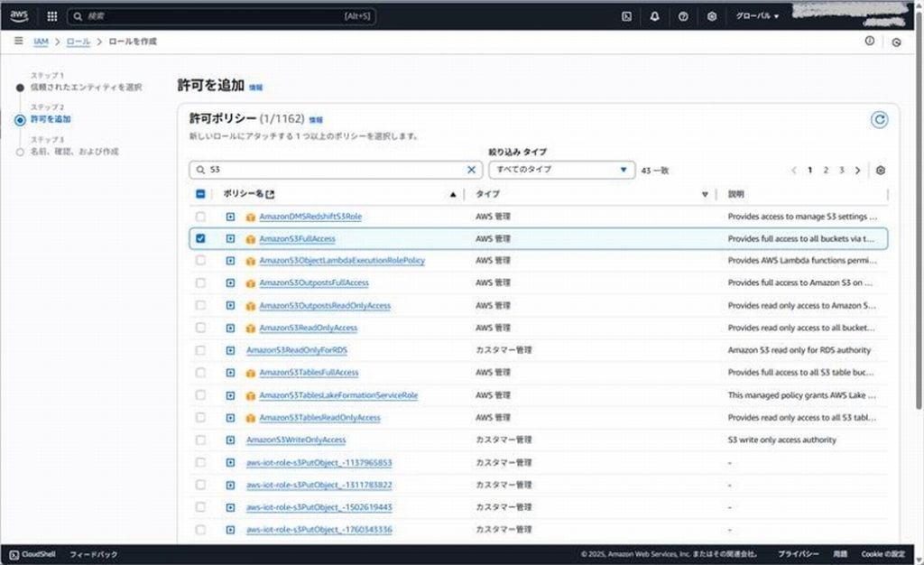
Task: Open the AmazonS3WriteOnlyAccess policy link
Action: coord(296,440)
